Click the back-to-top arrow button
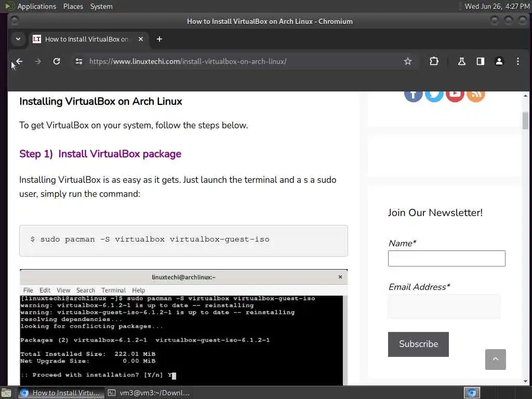The height and width of the screenshot is (399, 532). [495, 360]
